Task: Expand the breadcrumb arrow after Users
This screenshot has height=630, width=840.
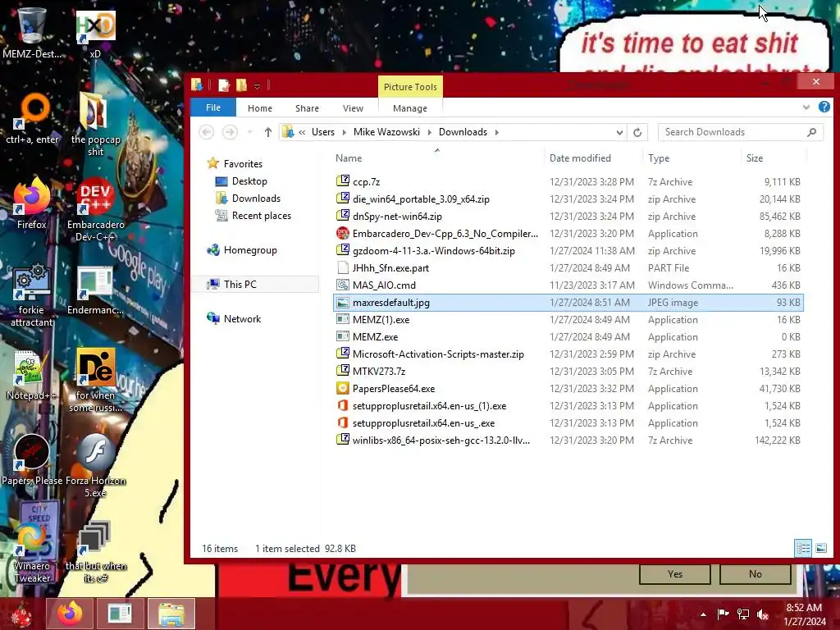Action: coord(344,132)
